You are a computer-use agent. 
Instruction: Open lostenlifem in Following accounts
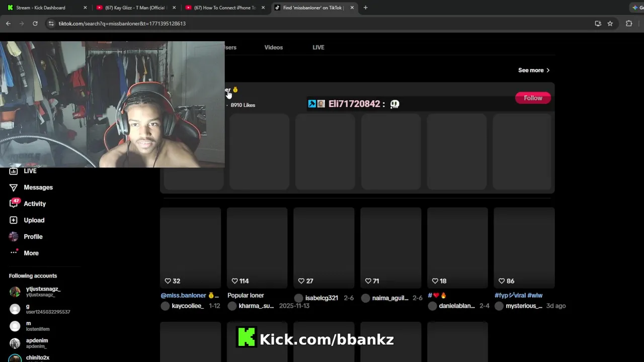tap(29, 326)
